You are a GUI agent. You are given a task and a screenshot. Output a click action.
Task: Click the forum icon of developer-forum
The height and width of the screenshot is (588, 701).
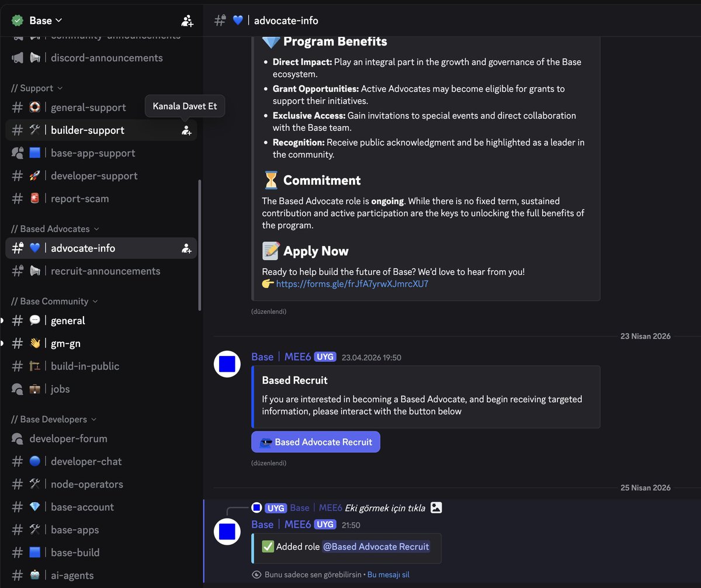click(x=17, y=439)
